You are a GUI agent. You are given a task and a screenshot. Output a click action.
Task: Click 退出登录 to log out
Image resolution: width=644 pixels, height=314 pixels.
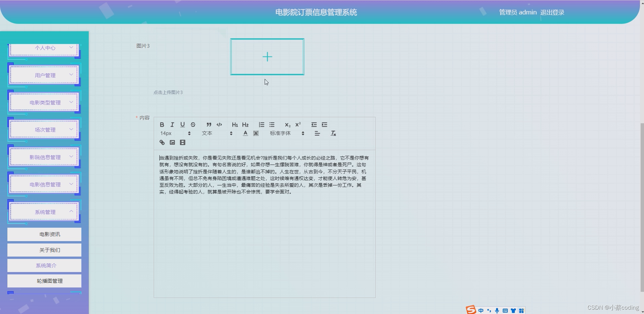point(552,12)
